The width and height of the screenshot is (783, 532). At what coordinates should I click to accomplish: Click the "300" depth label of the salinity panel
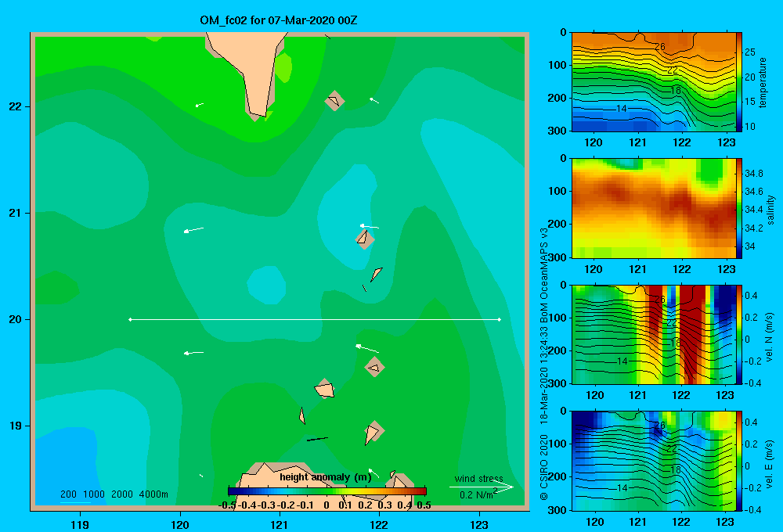tap(557, 257)
